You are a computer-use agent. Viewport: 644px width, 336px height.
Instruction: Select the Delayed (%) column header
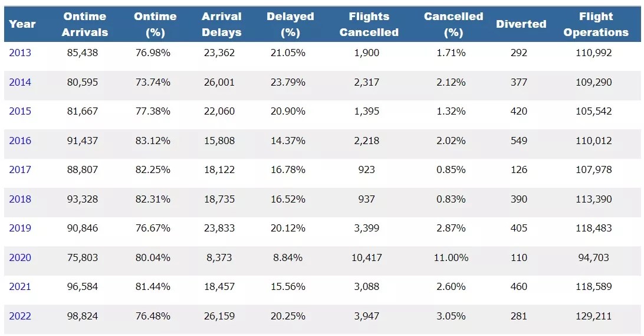(290, 24)
